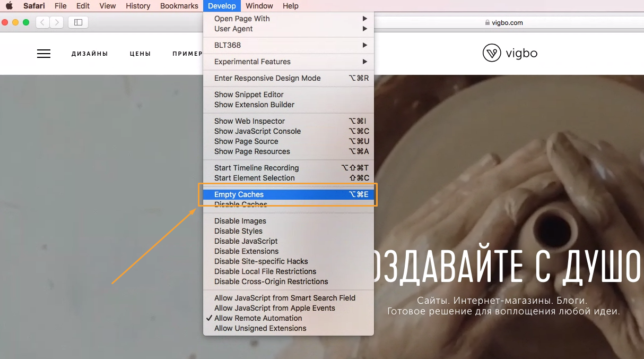Expand Experimental Features submenu
Image resolution: width=644 pixels, height=359 pixels.
pos(289,62)
